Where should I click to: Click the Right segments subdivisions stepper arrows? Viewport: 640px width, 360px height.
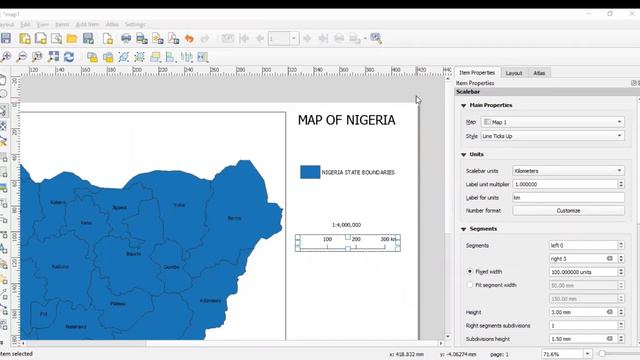621,325
